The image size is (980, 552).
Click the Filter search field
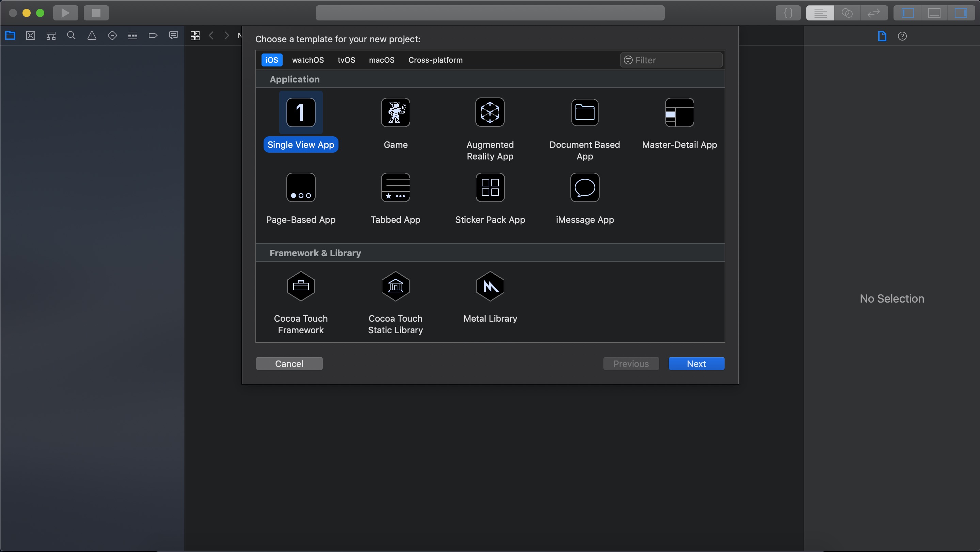tap(671, 60)
